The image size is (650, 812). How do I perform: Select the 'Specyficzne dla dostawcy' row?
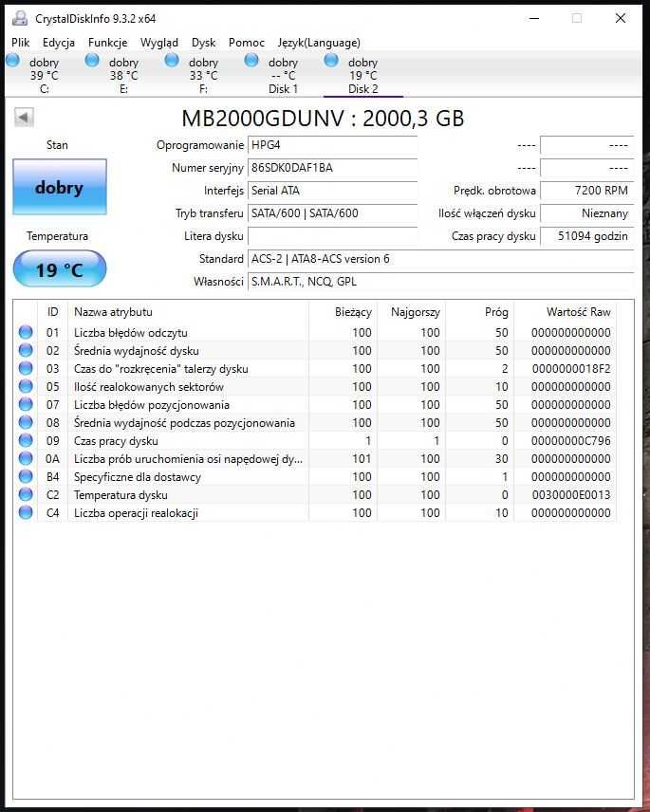coord(315,476)
